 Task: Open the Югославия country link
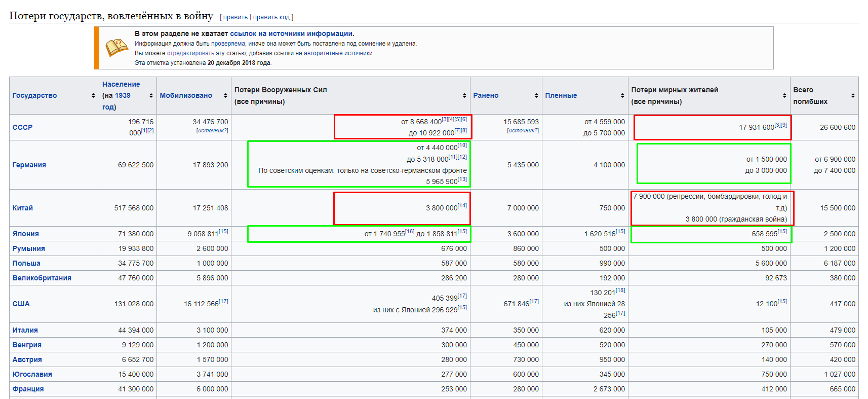pos(32,374)
